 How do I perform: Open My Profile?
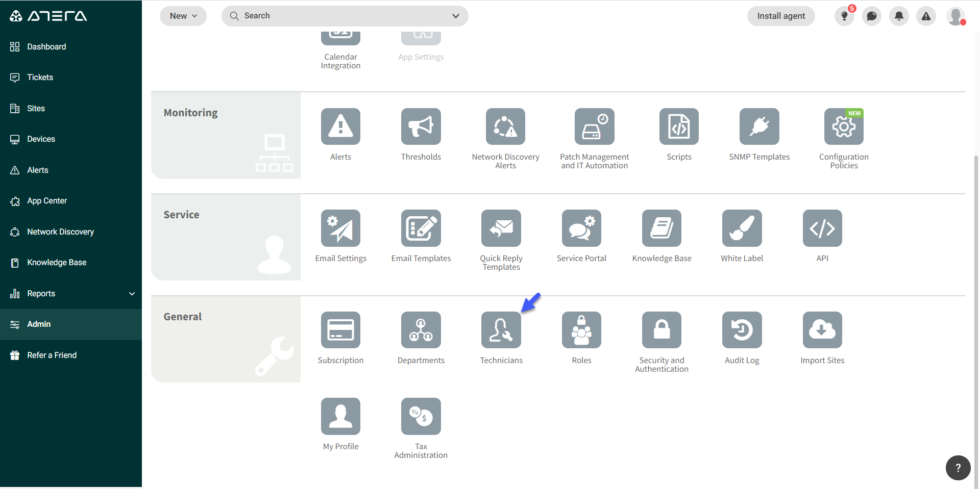point(340,416)
